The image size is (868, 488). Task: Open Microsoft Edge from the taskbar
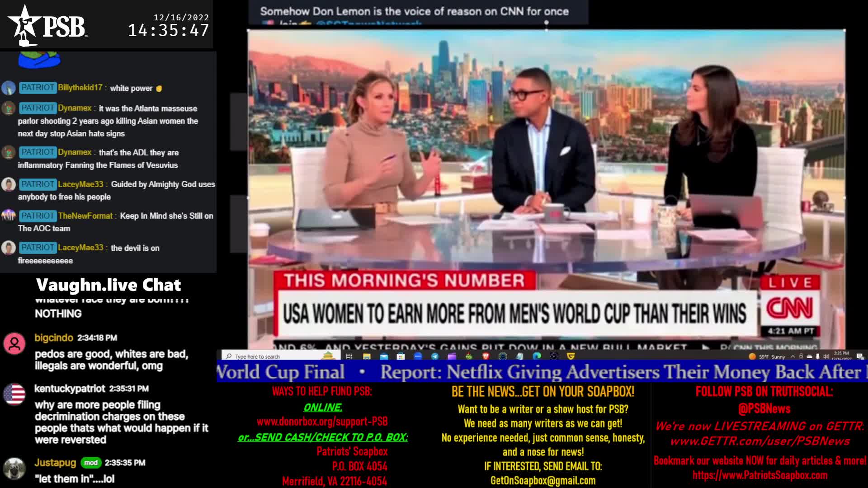tap(537, 357)
